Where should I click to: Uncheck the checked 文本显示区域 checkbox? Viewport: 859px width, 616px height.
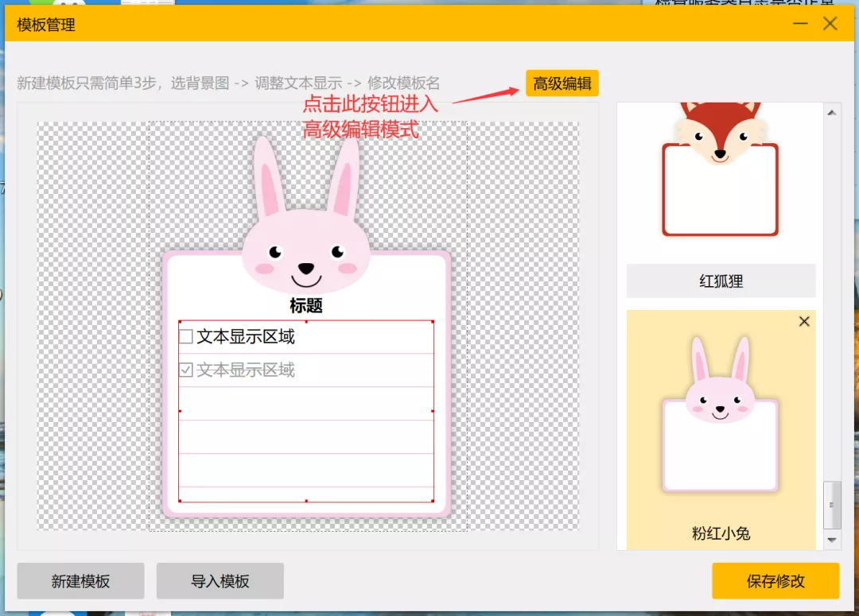(x=185, y=370)
